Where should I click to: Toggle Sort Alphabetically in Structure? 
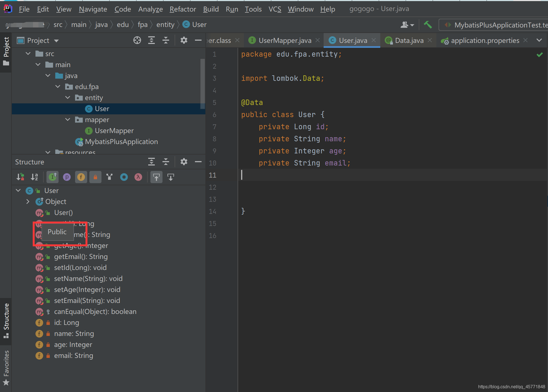pyautogui.click(x=34, y=177)
